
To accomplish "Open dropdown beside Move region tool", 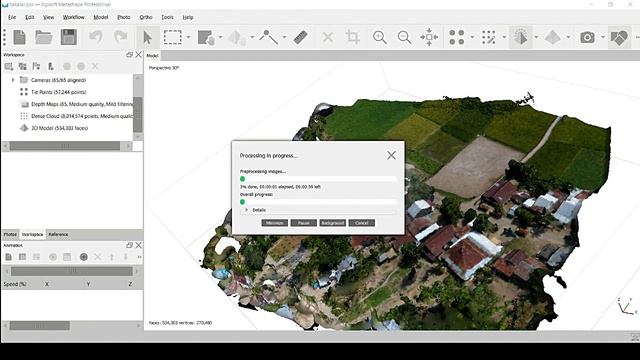I will coord(220,37).
